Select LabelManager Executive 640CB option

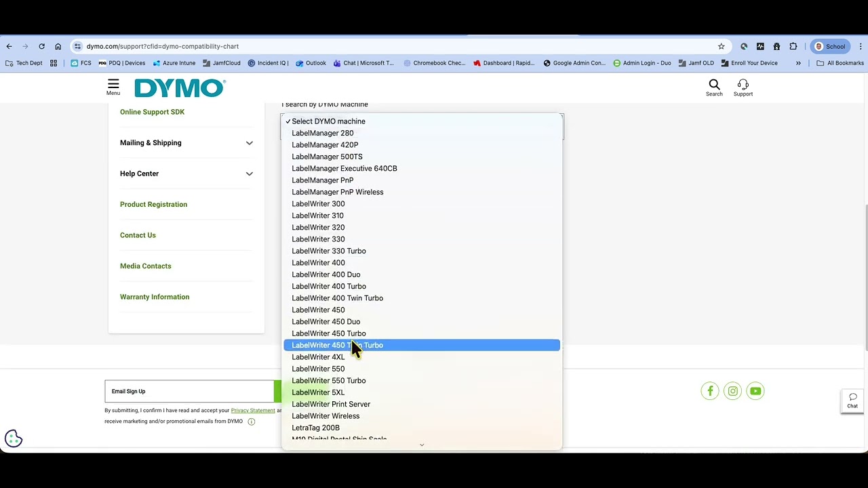[x=422, y=168]
